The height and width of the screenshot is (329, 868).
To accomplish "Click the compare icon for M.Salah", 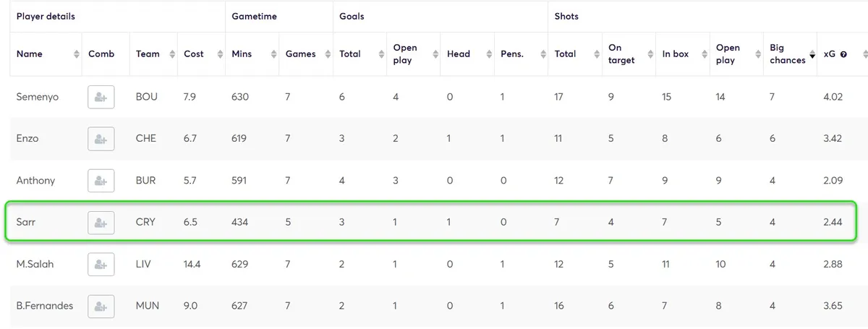I will coord(101,265).
